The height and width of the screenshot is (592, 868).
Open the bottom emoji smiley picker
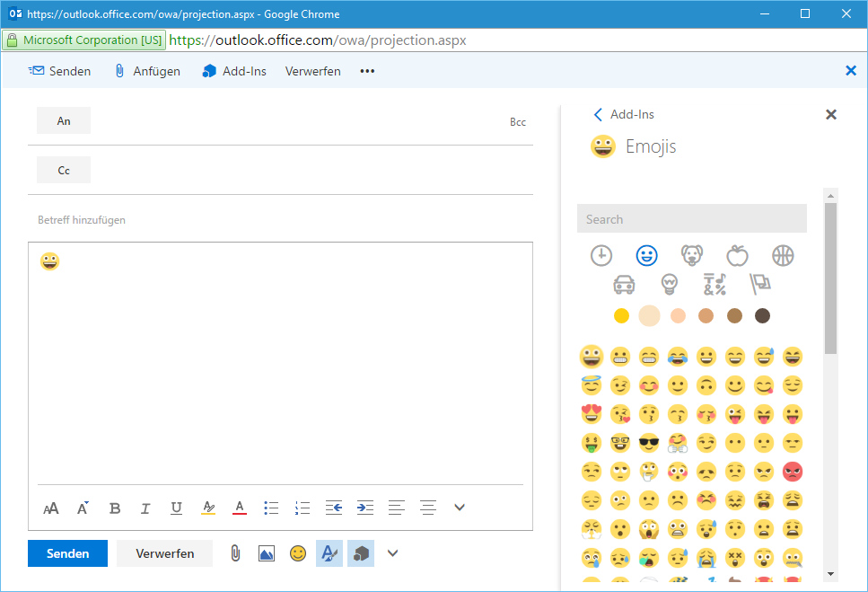click(x=298, y=553)
